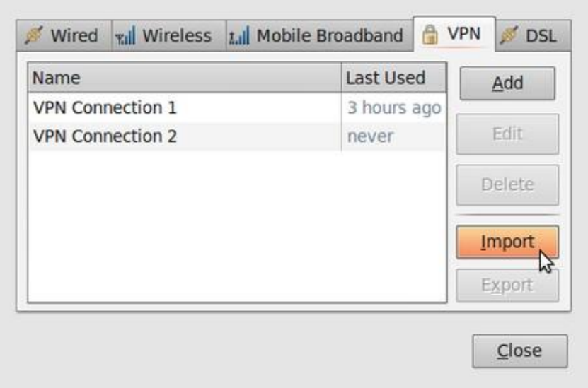The image size is (588, 388).
Task: Import a VPN configuration
Action: click(507, 242)
